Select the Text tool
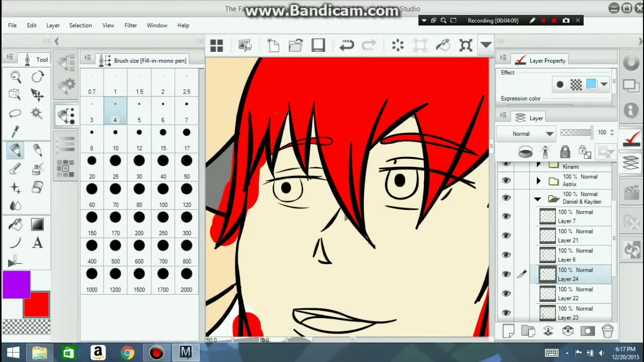 coord(37,243)
